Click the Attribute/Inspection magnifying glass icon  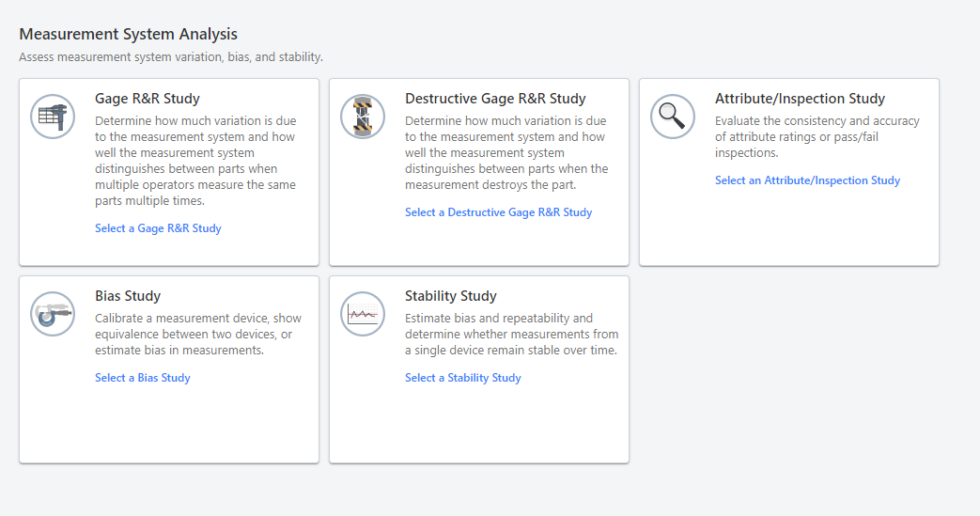pos(673,117)
